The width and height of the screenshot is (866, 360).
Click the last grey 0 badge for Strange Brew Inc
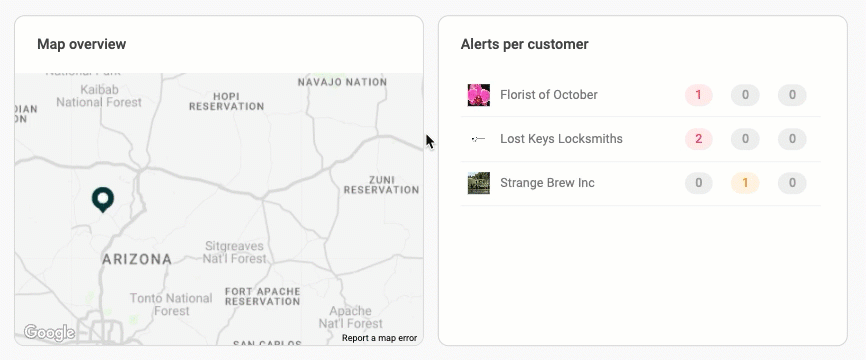pyautogui.click(x=792, y=183)
